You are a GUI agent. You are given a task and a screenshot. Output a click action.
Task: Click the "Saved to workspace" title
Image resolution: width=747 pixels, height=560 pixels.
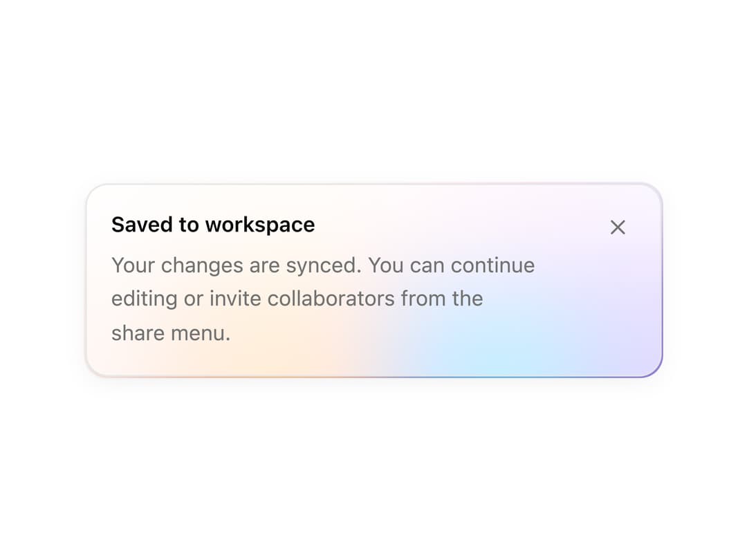click(213, 225)
